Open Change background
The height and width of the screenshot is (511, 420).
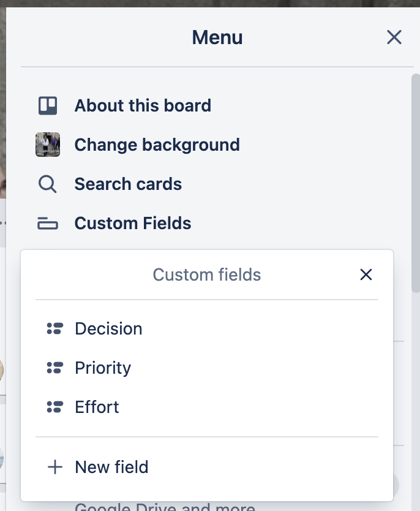pyautogui.click(x=157, y=144)
